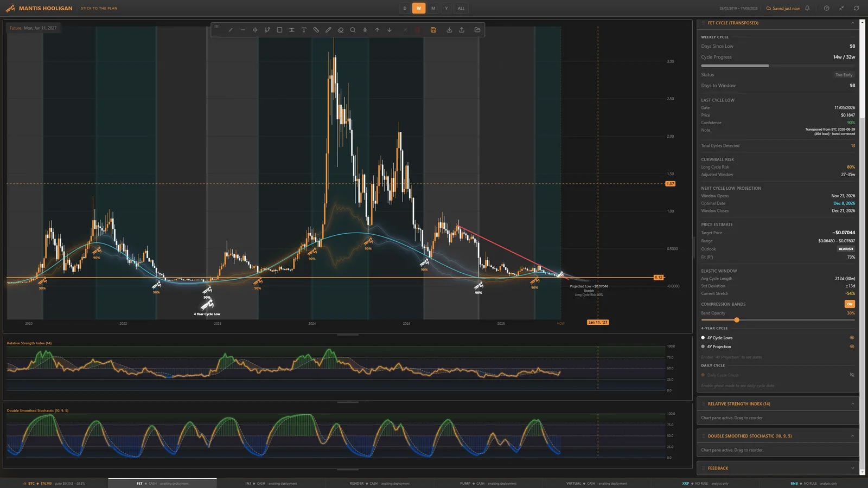Select the pencil freehand tool

click(328, 30)
